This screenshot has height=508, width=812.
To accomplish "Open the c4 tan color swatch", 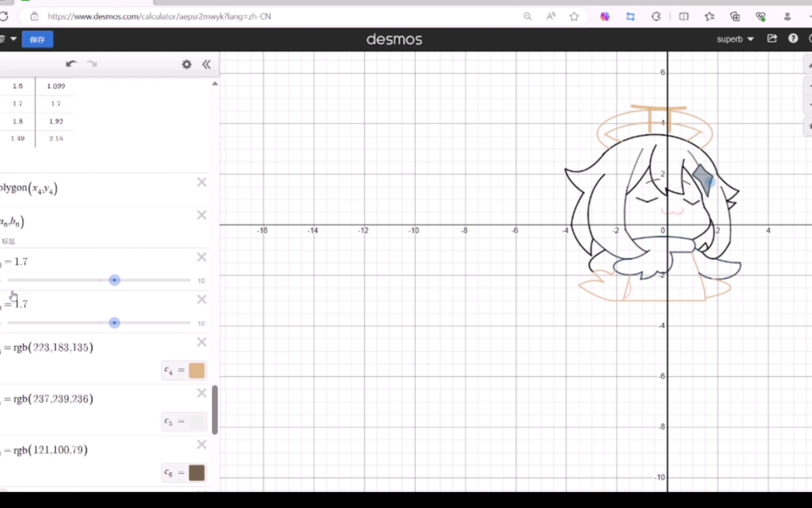I will (197, 371).
